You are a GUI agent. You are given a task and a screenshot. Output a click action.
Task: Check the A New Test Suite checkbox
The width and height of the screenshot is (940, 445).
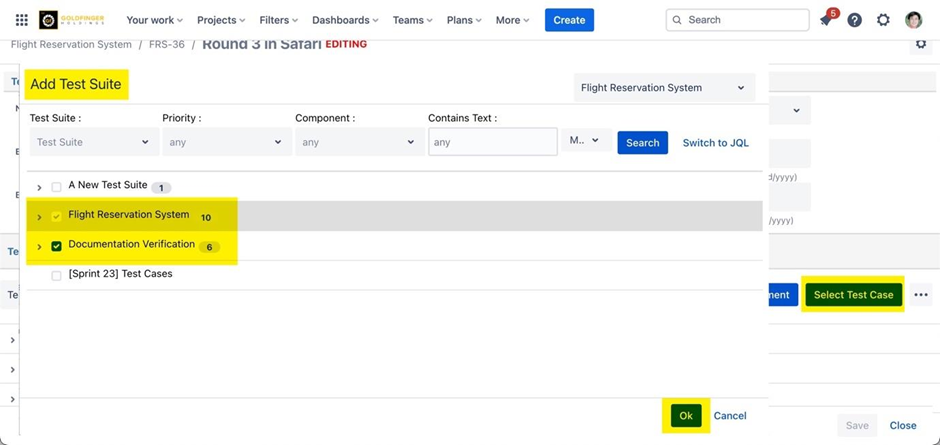coord(56,187)
